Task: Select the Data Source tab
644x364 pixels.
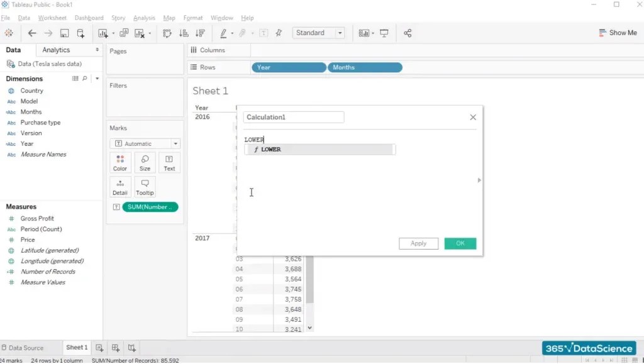Action: 26,347
